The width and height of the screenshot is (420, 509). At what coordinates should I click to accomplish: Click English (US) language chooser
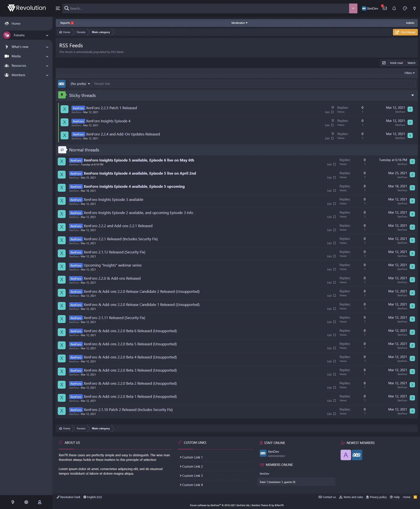93,497
